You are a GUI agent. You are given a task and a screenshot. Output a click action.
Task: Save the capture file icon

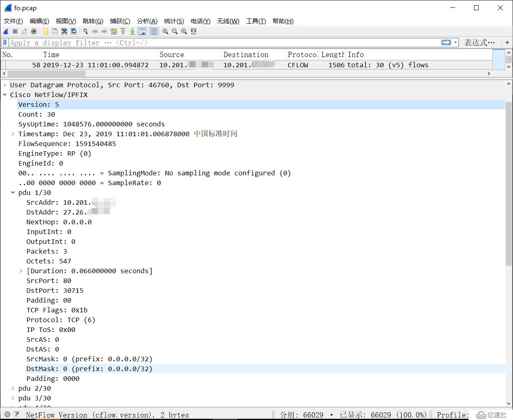55,31
